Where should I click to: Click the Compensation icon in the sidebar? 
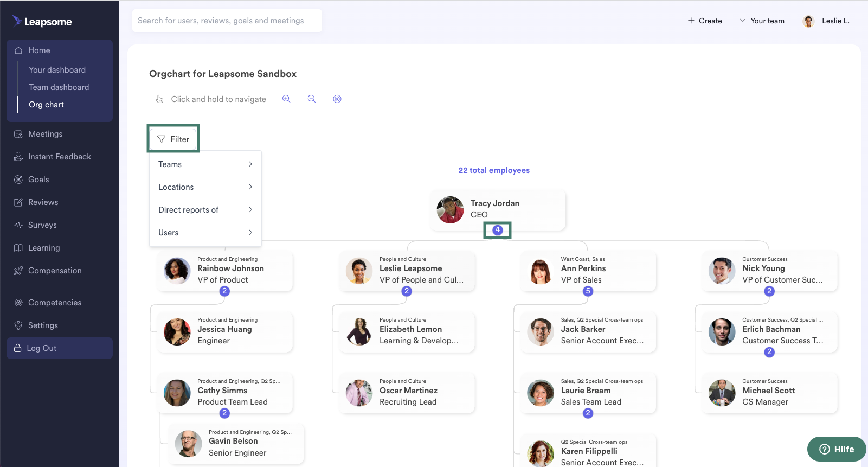[x=18, y=271]
